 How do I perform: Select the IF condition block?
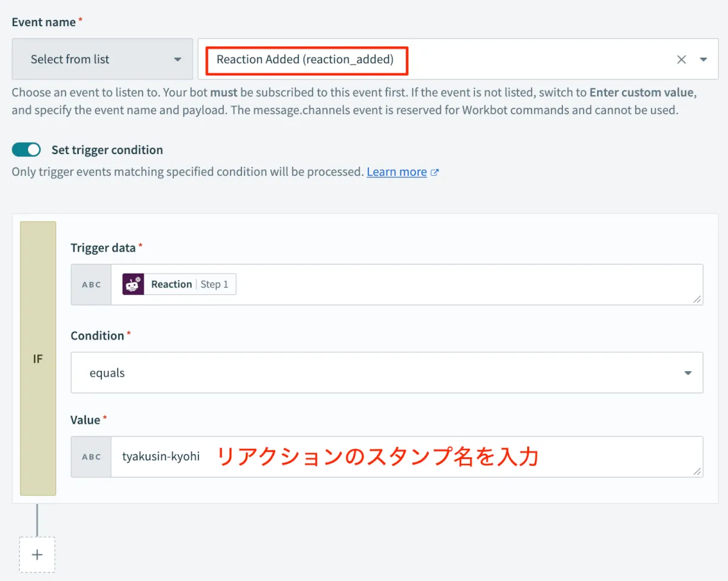click(x=38, y=358)
